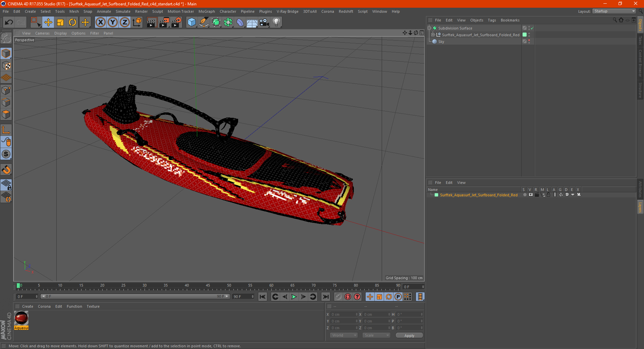Toggle the coordinate system icon
644x349 pixels.
click(137, 22)
